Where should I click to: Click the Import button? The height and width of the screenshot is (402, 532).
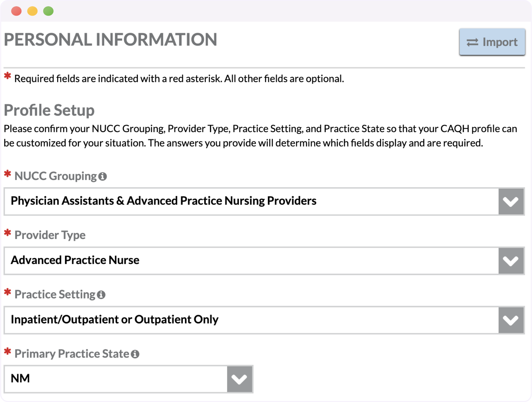tap(492, 42)
